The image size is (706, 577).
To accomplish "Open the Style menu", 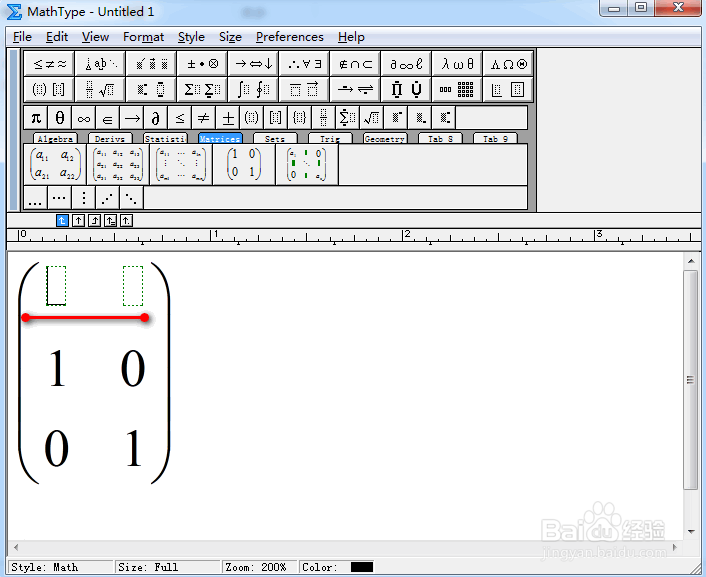I will pos(191,37).
